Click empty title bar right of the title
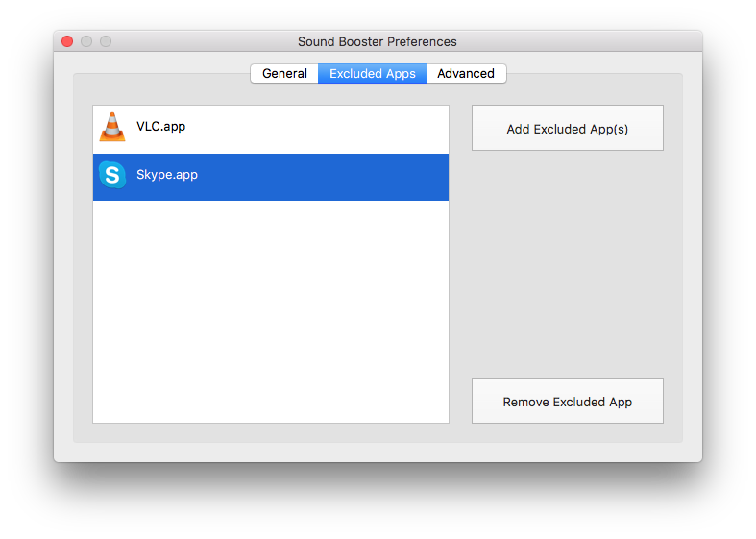756x539 pixels. pos(578,41)
